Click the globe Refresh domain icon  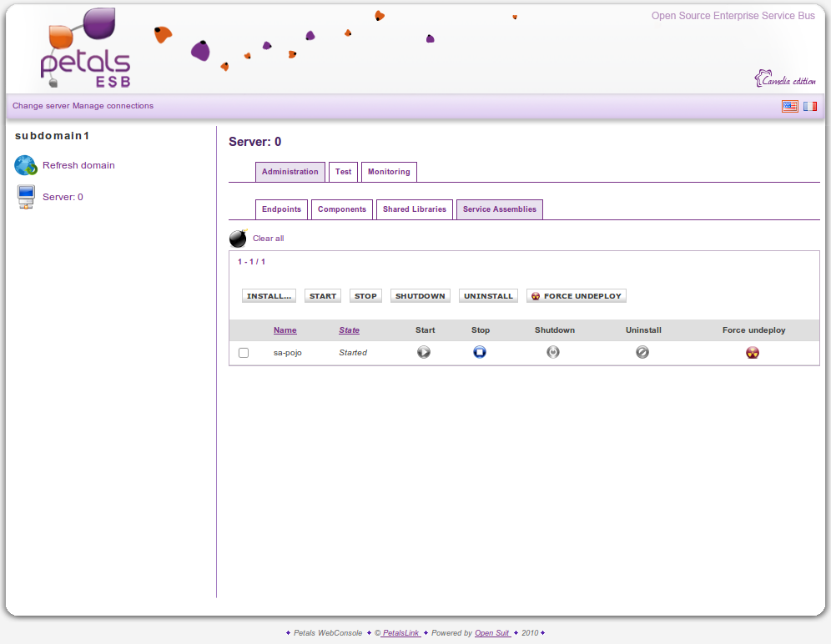coord(26,165)
